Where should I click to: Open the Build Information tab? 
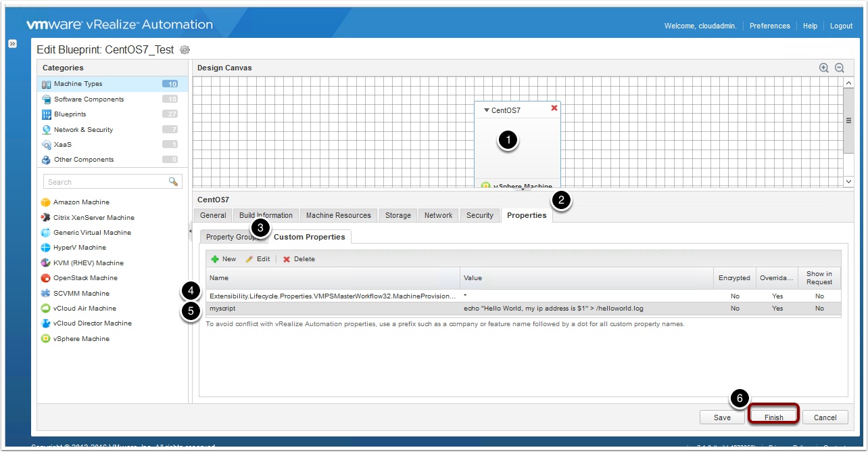[x=266, y=215]
